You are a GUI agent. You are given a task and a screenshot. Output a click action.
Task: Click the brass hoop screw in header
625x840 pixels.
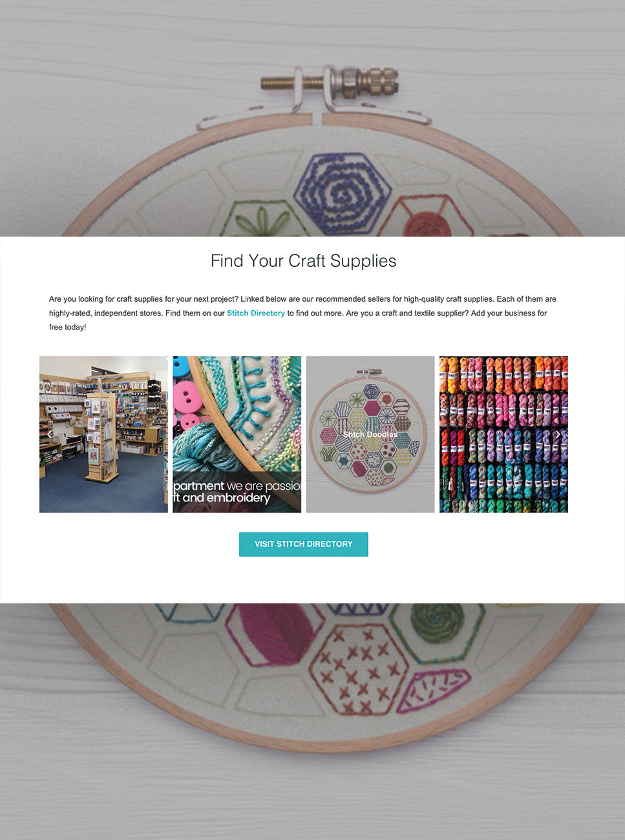331,83
